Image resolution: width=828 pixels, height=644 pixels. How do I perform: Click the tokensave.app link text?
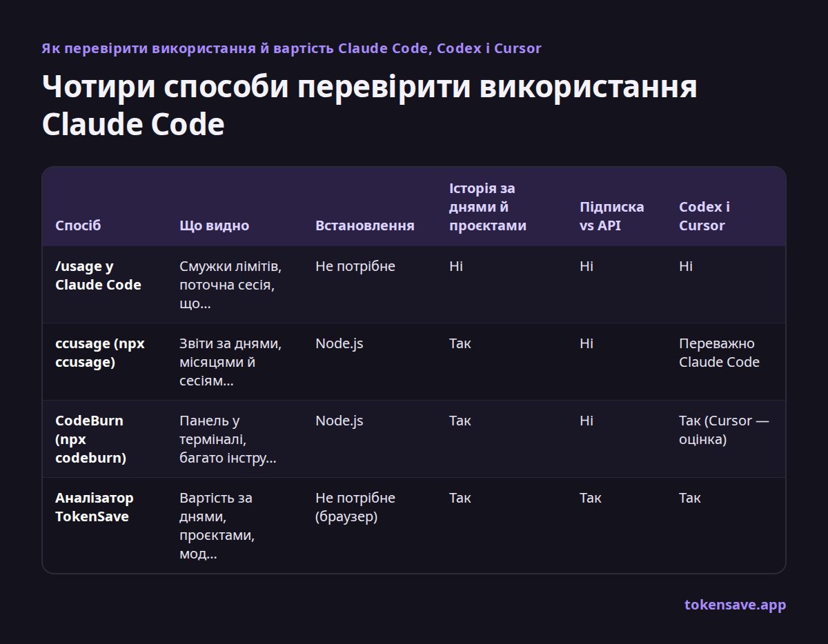735,605
